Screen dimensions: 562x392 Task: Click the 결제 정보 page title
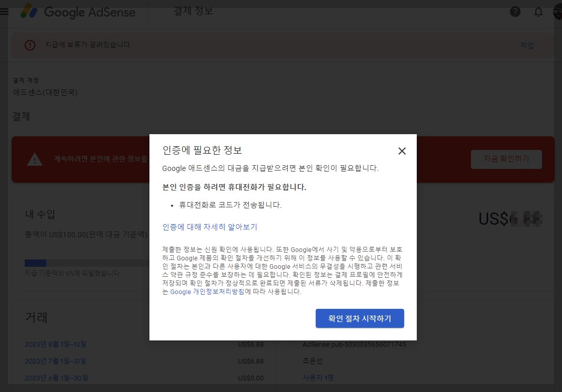pyautogui.click(x=193, y=11)
